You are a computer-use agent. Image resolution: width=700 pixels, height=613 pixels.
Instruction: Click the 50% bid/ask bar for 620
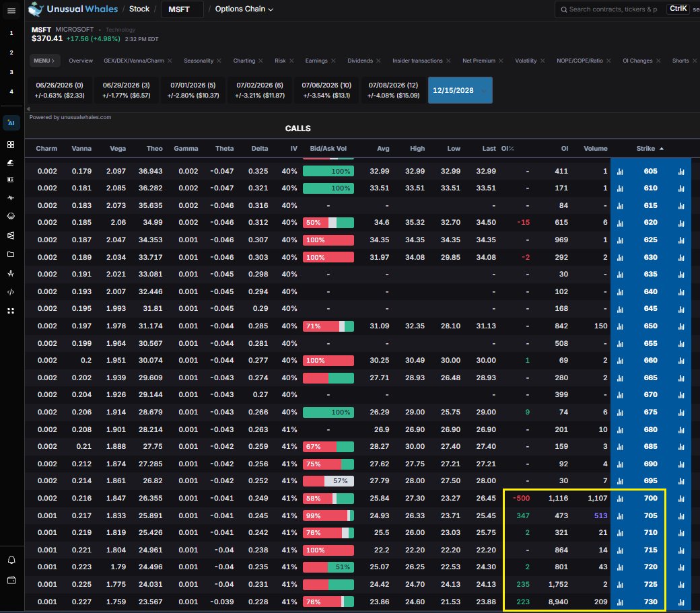[328, 223]
